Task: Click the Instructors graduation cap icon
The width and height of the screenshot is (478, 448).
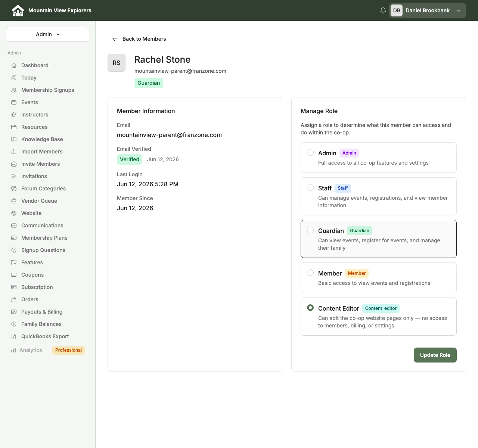Action: pyautogui.click(x=14, y=115)
